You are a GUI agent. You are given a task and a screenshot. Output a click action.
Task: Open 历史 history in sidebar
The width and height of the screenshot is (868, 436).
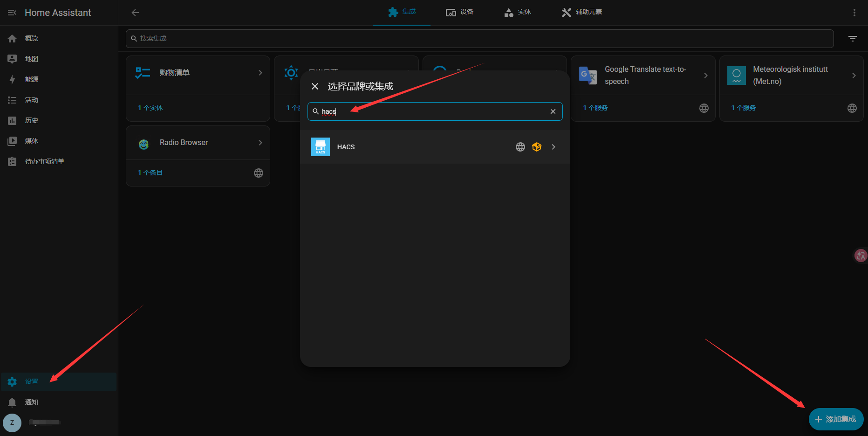[59, 120]
